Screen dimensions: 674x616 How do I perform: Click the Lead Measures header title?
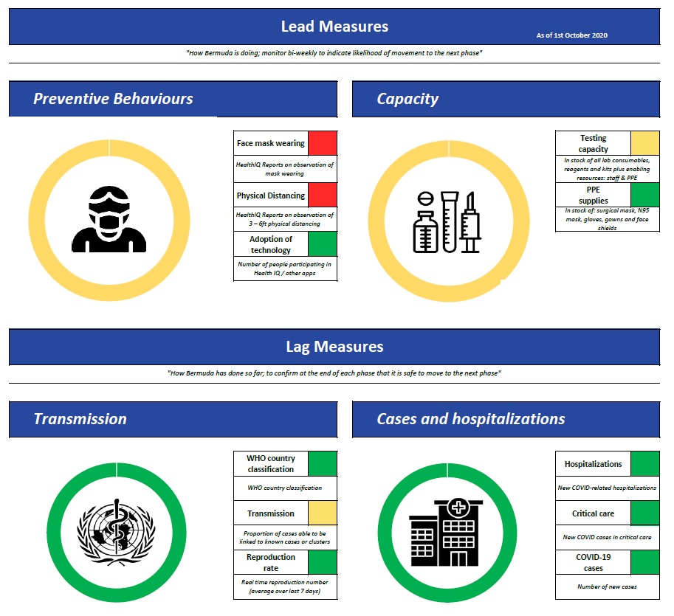point(334,27)
